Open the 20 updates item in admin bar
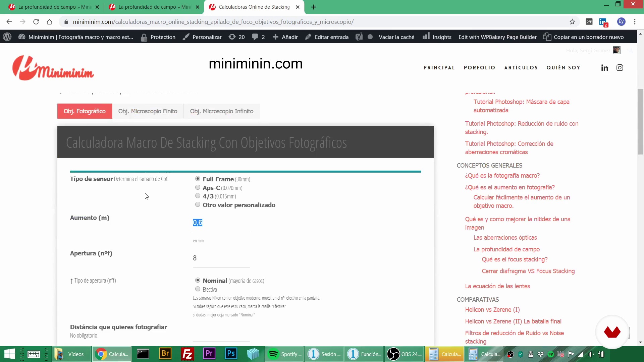Image resolution: width=644 pixels, height=362 pixels. (237, 37)
